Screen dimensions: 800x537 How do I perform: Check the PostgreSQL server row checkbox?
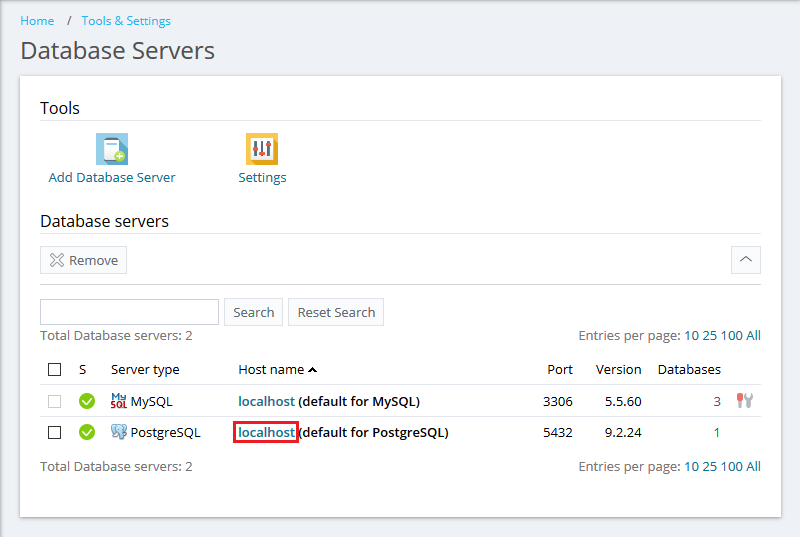55,433
